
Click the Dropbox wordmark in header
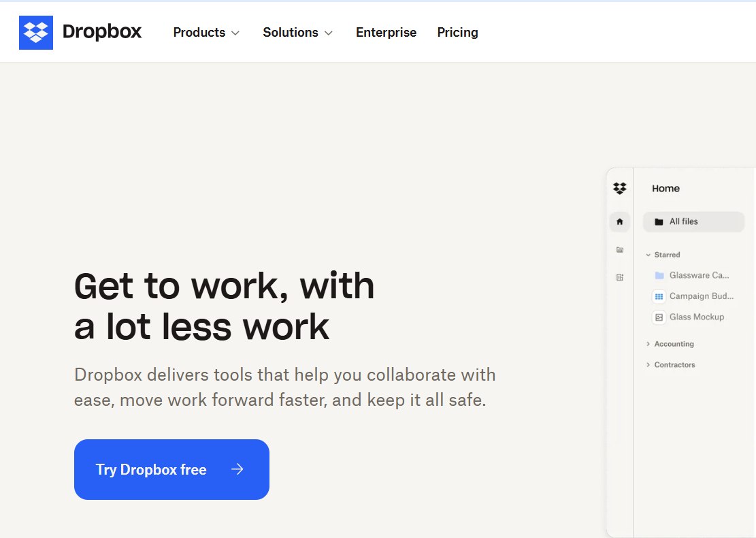(102, 32)
